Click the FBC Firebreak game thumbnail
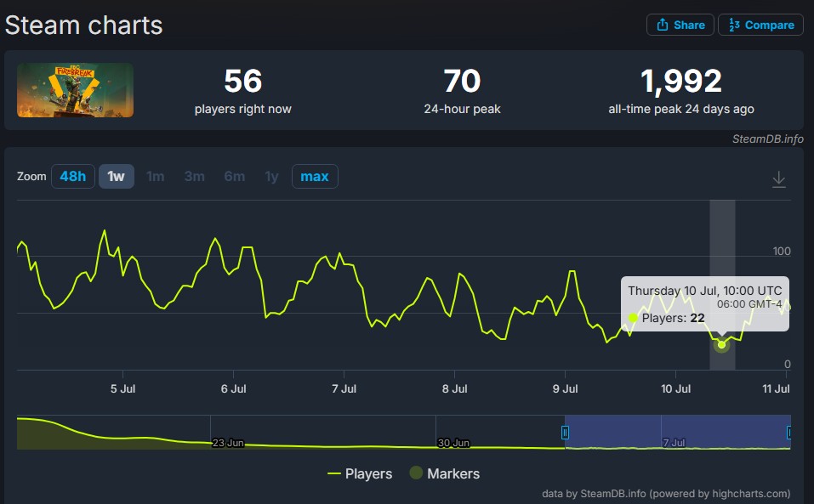 [x=75, y=90]
